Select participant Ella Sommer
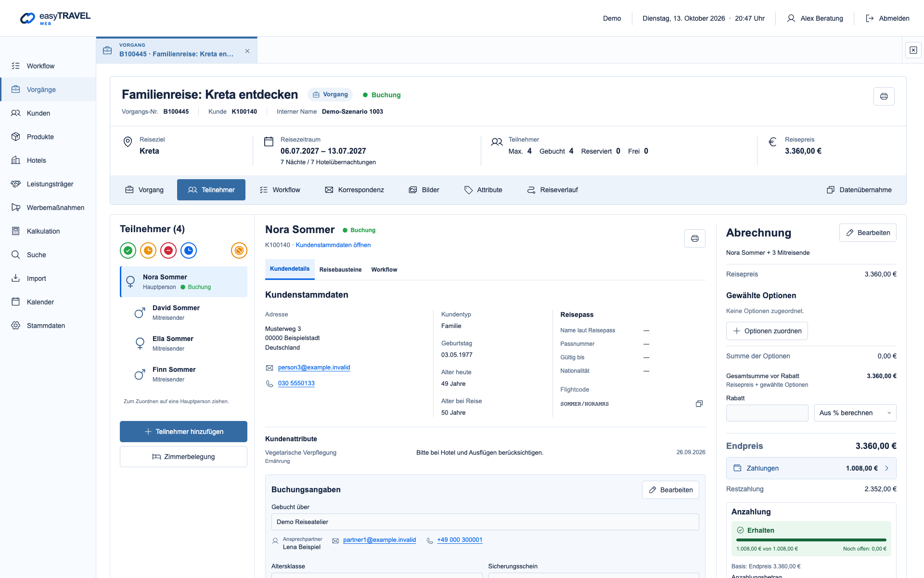The image size is (924, 578). point(183,343)
